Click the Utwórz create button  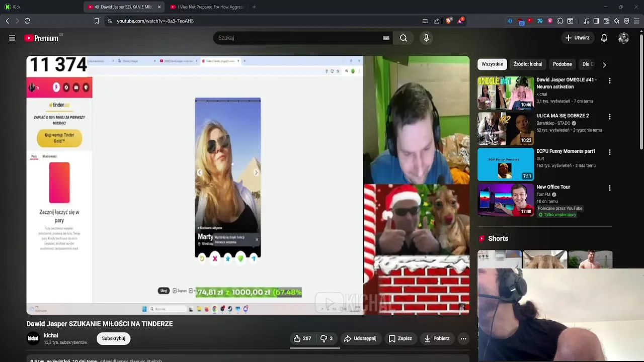(x=577, y=38)
